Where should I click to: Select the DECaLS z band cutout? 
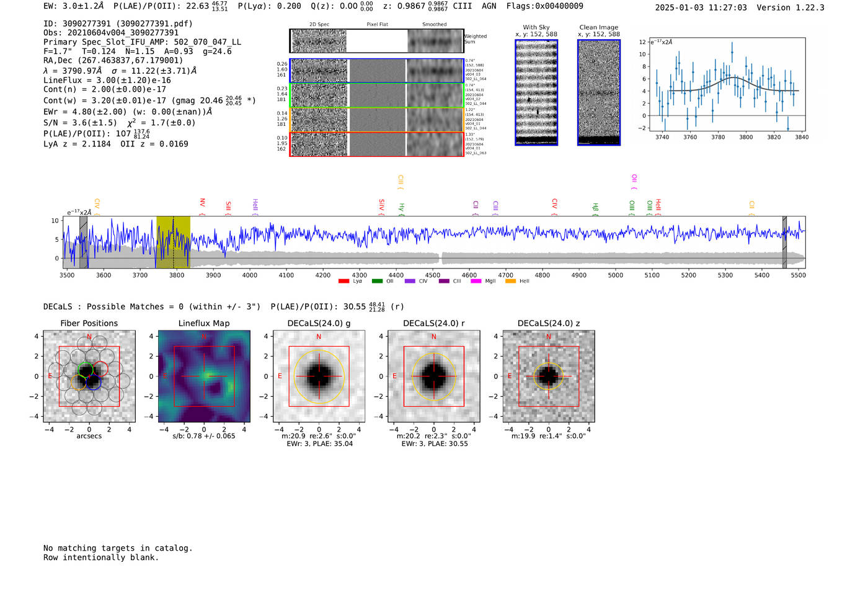[548, 376]
